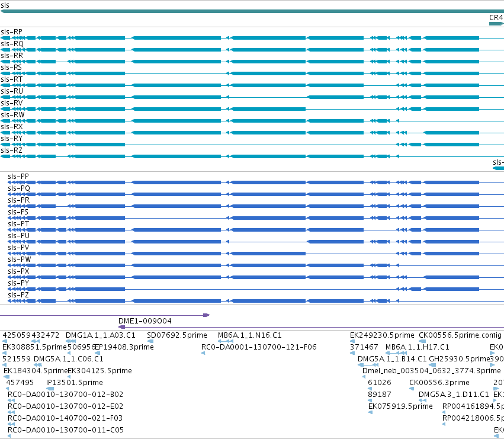The height and width of the screenshot is (439, 504).
Task: Click EST label RP004161894.5p
Action: coord(473,406)
